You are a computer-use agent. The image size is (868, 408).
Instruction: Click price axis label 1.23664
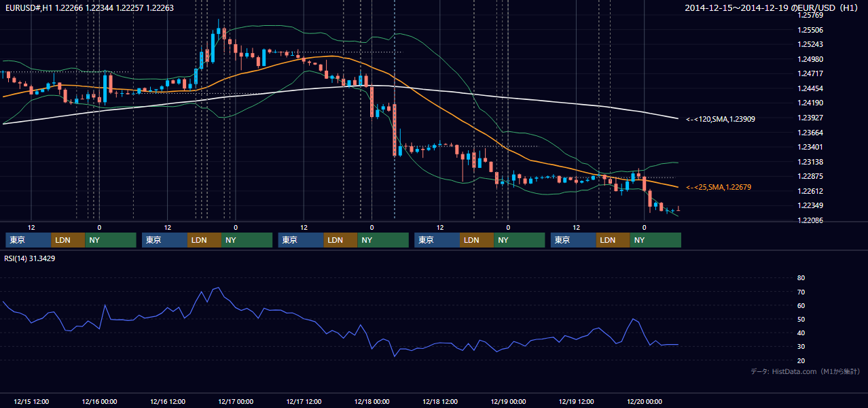pos(810,133)
